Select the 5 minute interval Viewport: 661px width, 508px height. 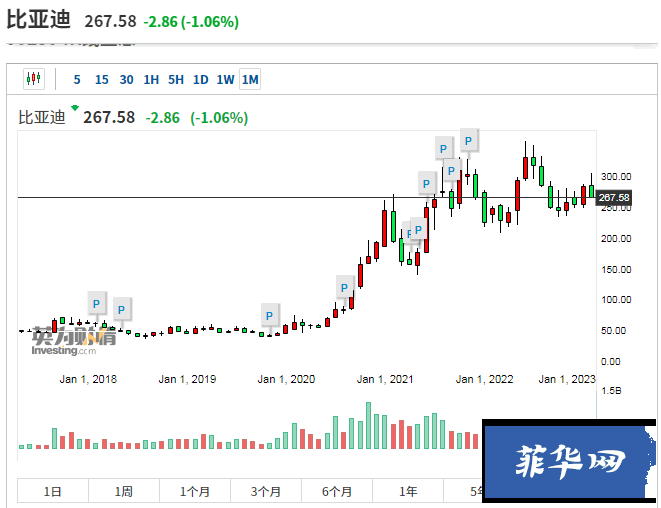point(77,79)
